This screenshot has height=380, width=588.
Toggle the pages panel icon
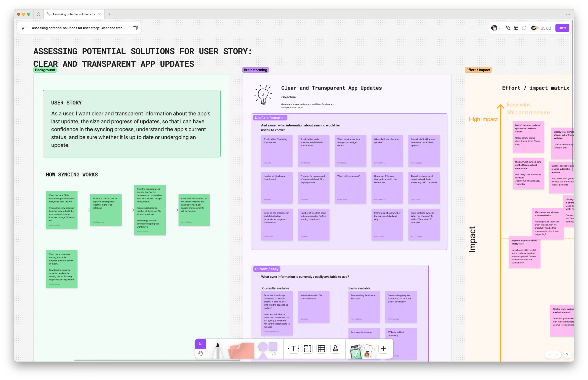coord(135,28)
